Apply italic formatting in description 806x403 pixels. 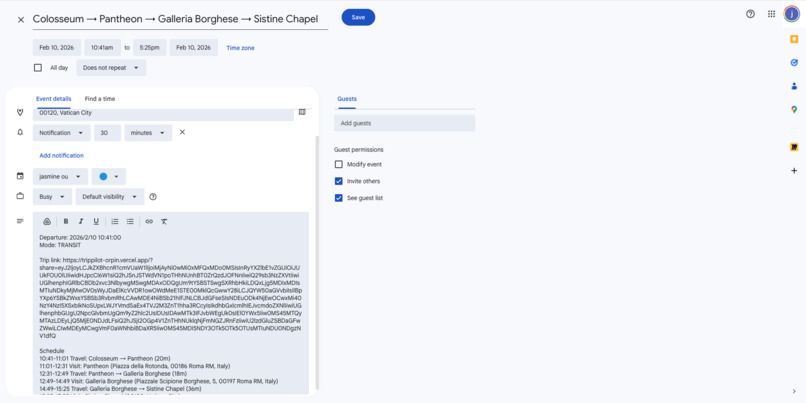pos(81,222)
